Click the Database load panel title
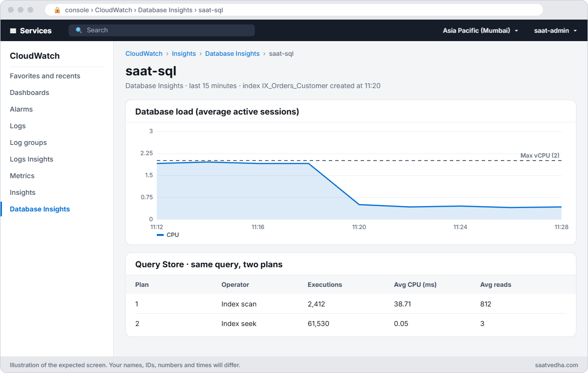 [x=217, y=112]
